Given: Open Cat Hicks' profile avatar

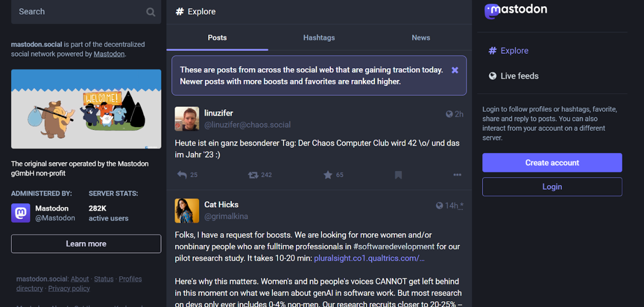Looking at the screenshot, I should 187,211.
